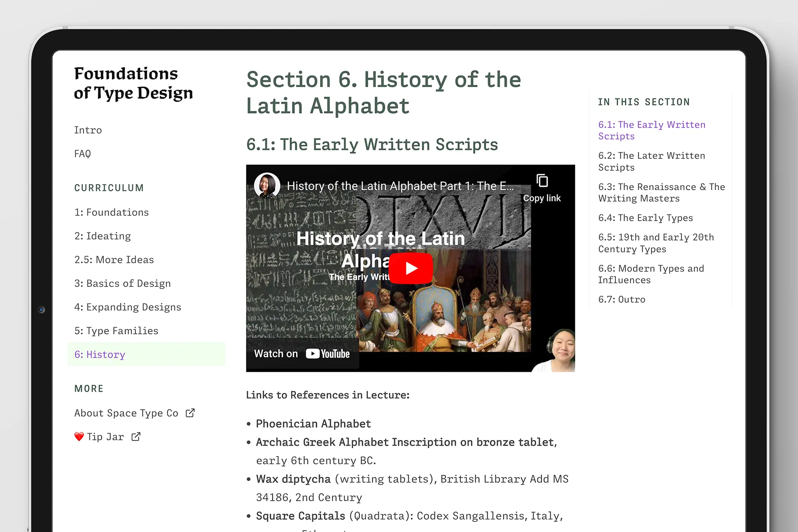Select curriculum item 2: Ideating
This screenshot has width=798, height=532.
pos(103,236)
